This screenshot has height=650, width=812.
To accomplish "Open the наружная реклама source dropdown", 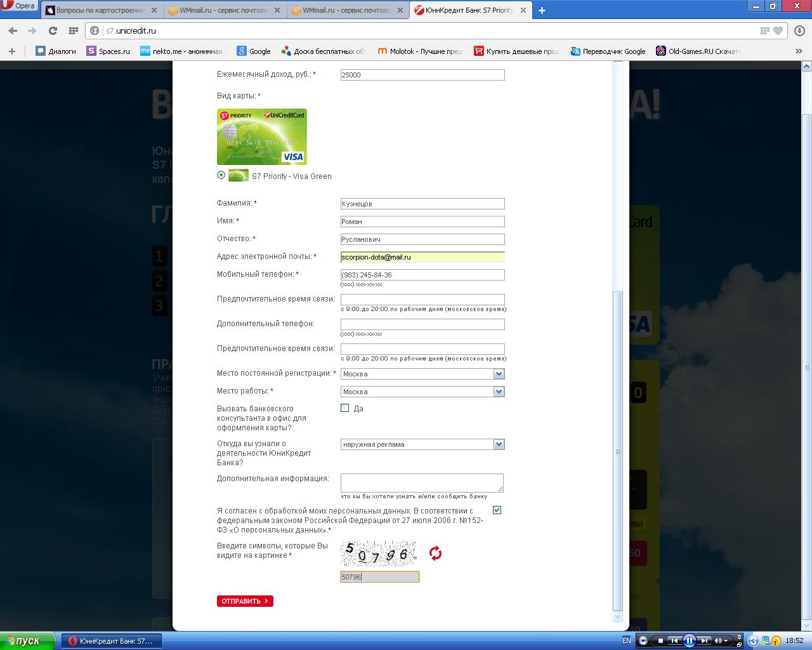I will (x=422, y=444).
